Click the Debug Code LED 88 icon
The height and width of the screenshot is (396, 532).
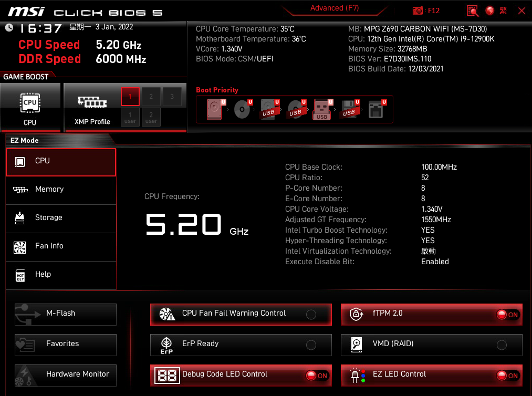[167, 376]
